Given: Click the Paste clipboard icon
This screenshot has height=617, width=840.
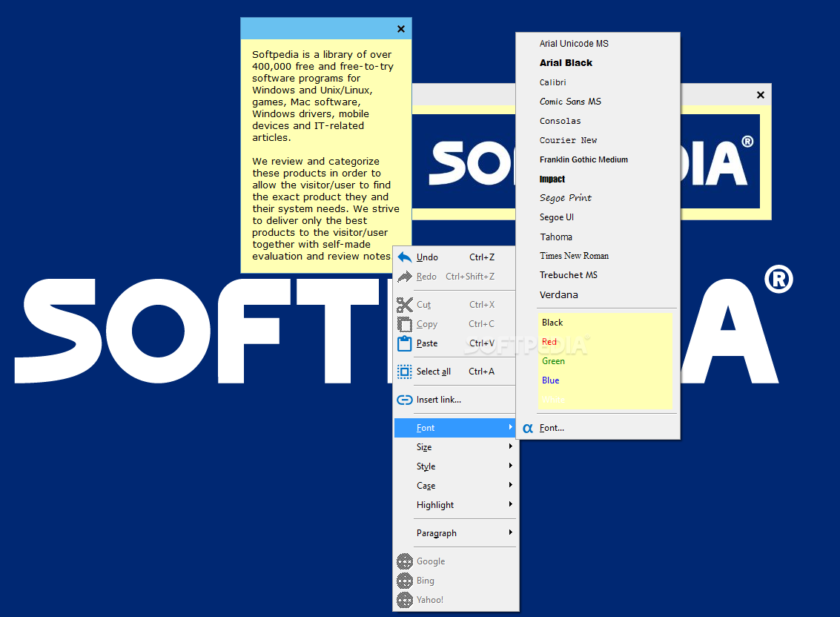Looking at the screenshot, I should pos(405,343).
